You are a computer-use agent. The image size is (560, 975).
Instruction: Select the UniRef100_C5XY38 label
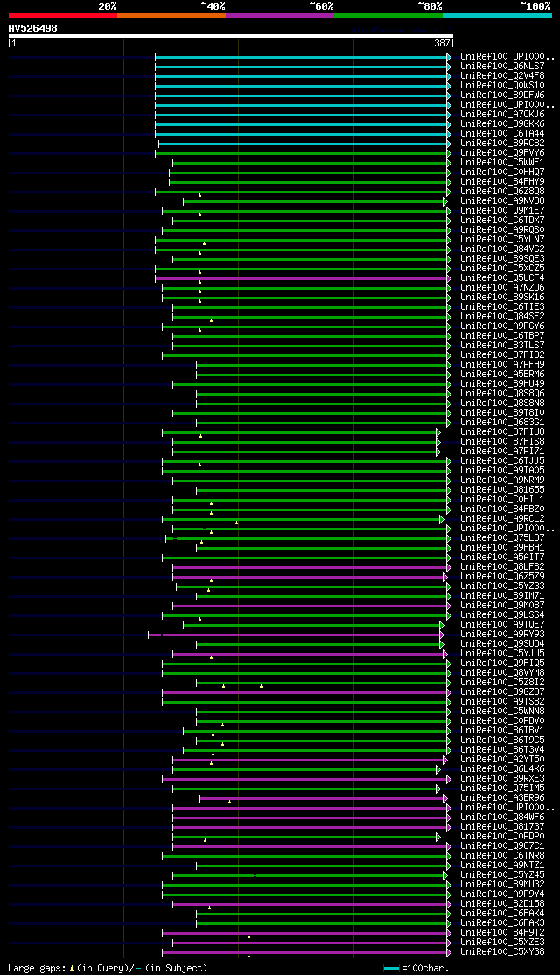(x=503, y=952)
